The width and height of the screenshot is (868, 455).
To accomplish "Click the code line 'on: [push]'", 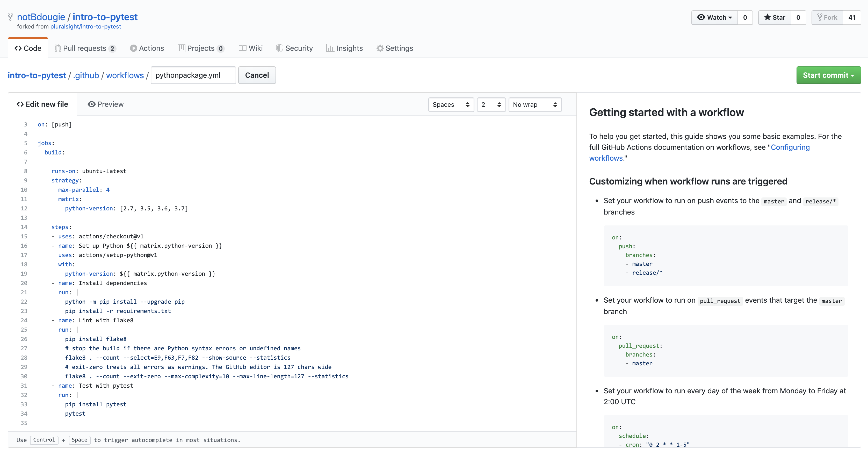I will (x=55, y=124).
